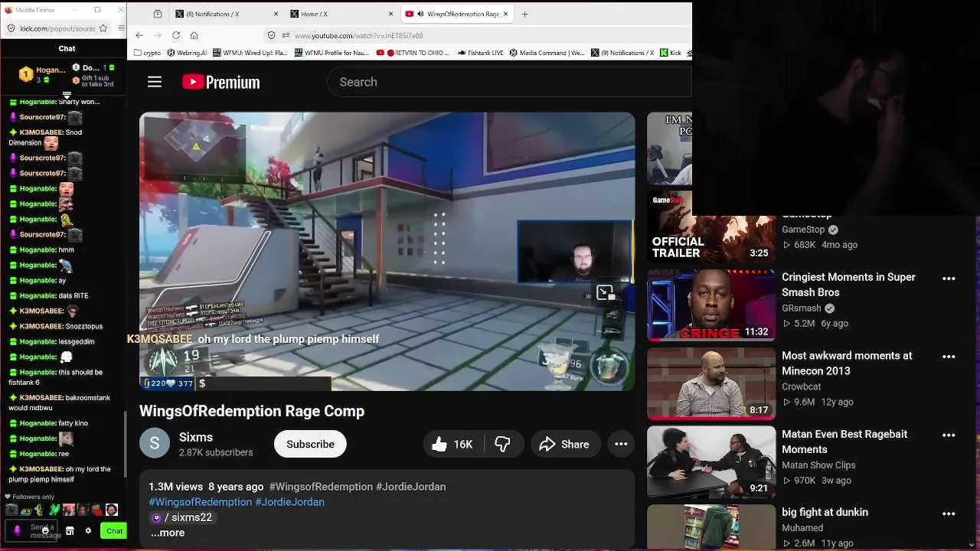The width and height of the screenshot is (980, 551).
Task: Close the (6) Notifications / X tab
Action: (x=276, y=14)
